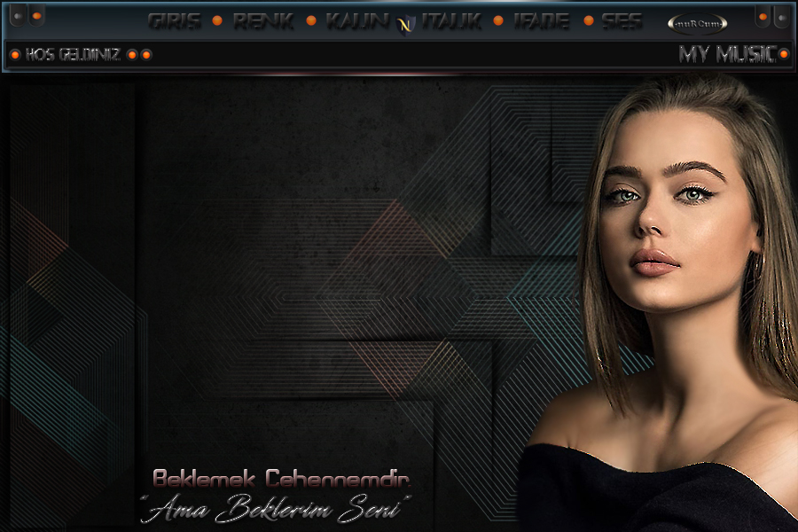Viewport: 798px width, 532px height.
Task: Click top-left corner gray tab button
Action: point(18,16)
